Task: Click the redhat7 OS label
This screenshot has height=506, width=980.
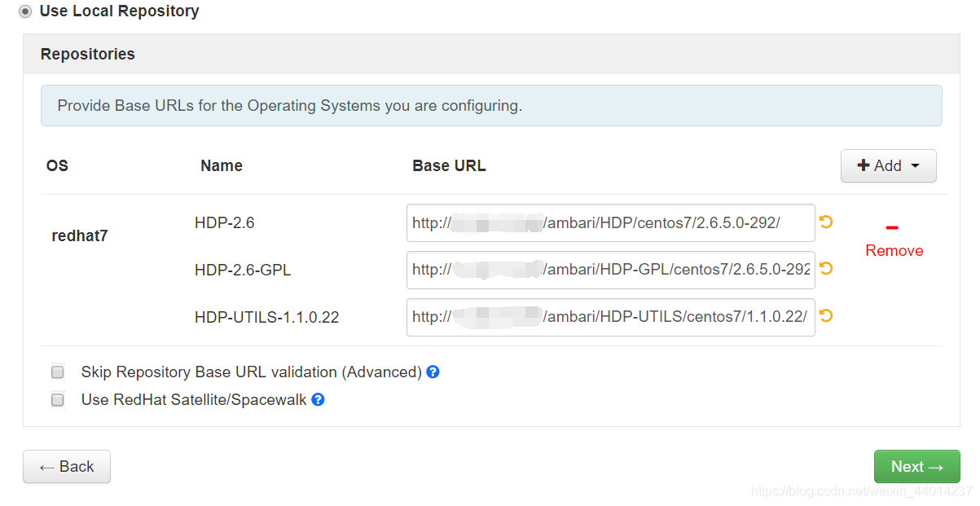Action: [x=80, y=236]
